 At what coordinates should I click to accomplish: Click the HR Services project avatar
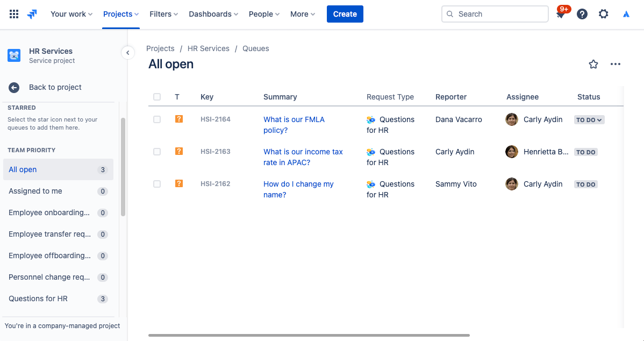coord(13,55)
